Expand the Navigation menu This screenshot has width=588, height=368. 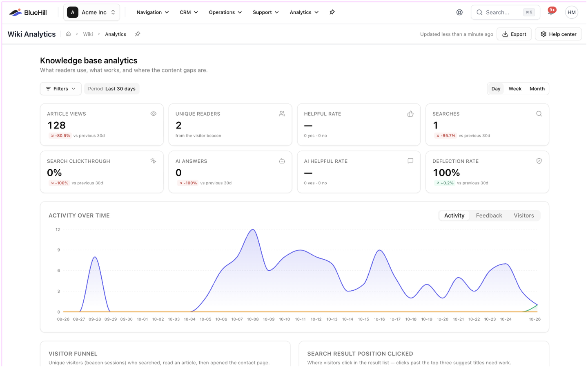pos(153,12)
